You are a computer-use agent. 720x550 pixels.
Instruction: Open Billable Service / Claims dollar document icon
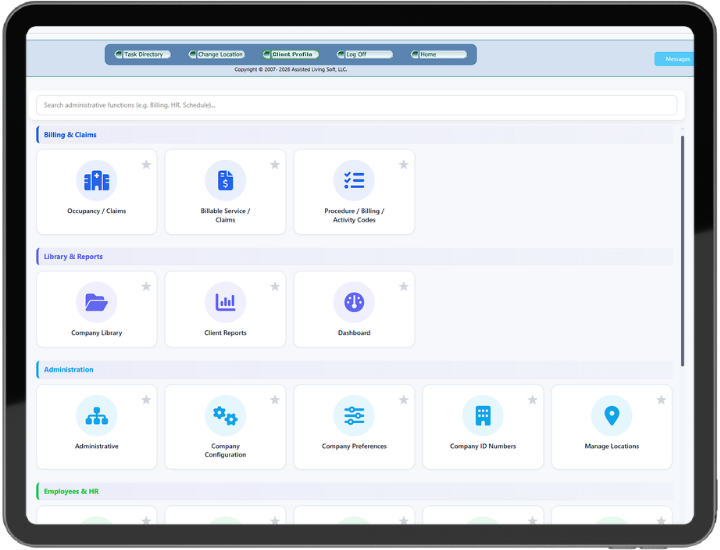click(x=225, y=180)
